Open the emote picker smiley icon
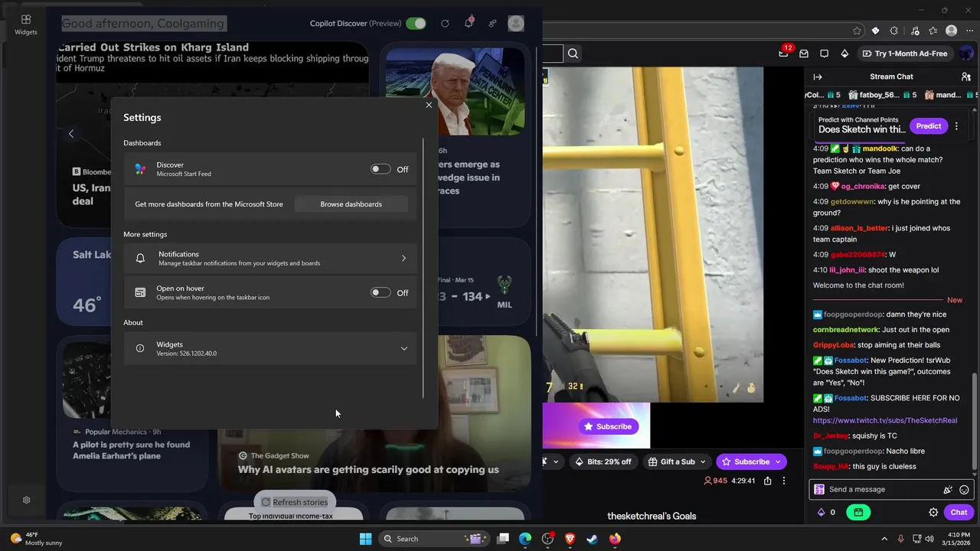Screen dimensions: 980x551 click(964, 490)
